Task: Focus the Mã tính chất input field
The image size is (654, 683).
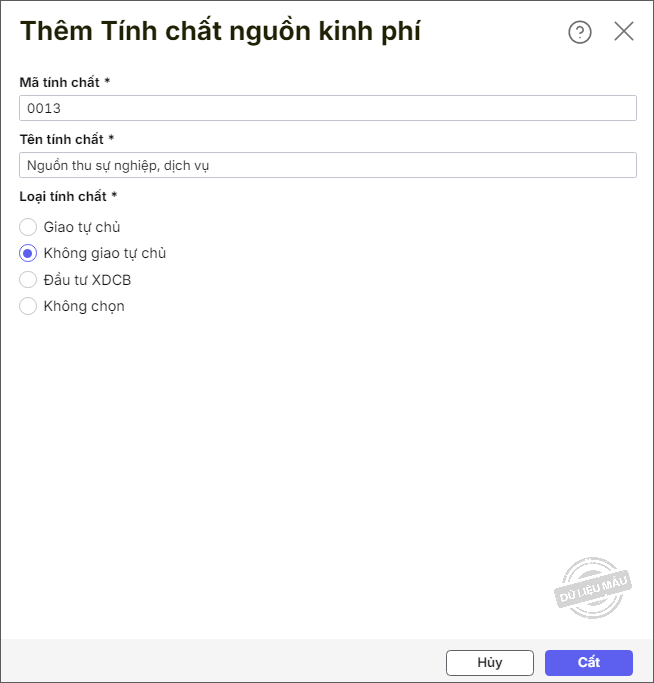Action: click(328, 108)
